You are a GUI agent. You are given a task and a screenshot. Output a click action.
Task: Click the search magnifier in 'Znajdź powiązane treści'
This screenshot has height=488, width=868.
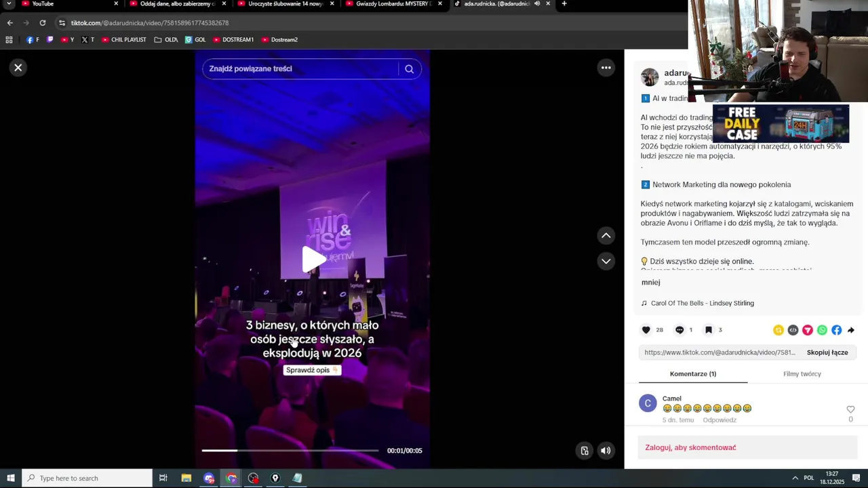(409, 69)
